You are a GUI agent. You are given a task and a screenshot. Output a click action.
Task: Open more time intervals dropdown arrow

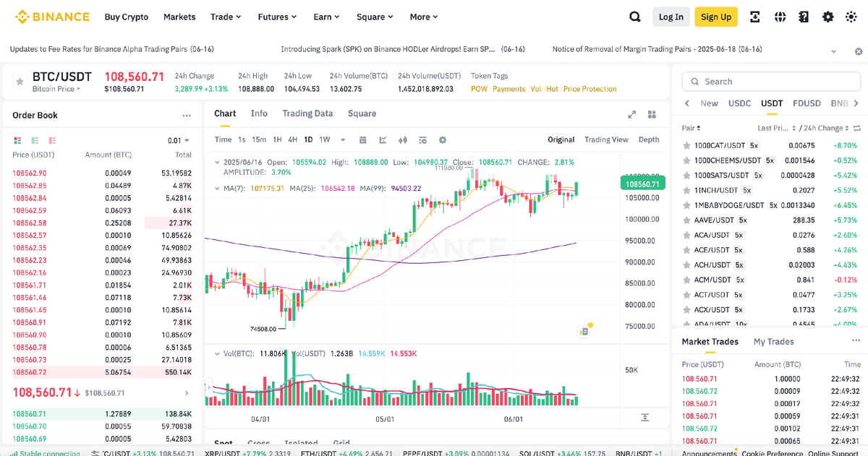(343, 140)
